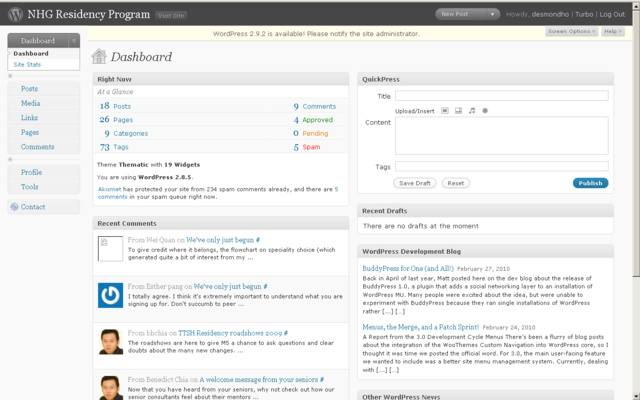Click the QuickPress Tags input field
This screenshot has height=400, width=640.
point(502,166)
